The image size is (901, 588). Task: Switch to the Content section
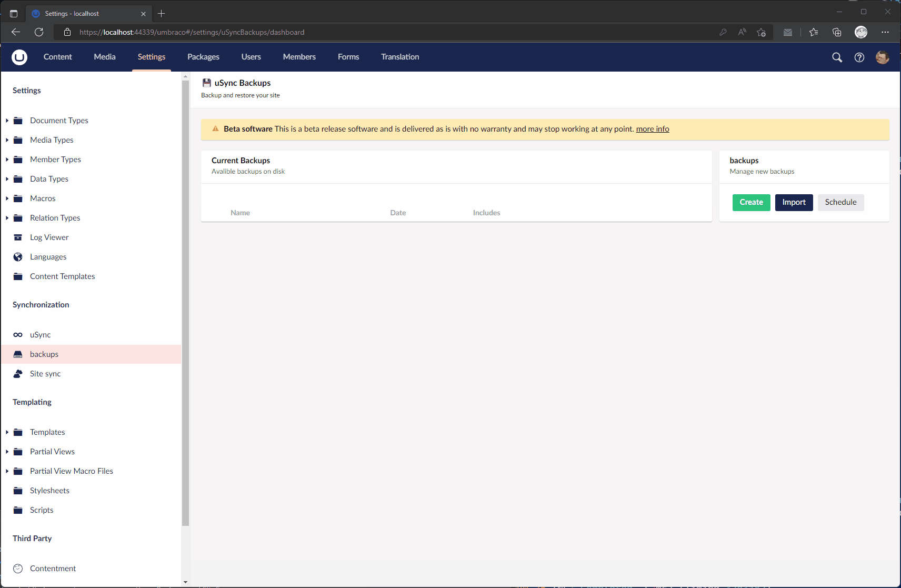click(57, 57)
